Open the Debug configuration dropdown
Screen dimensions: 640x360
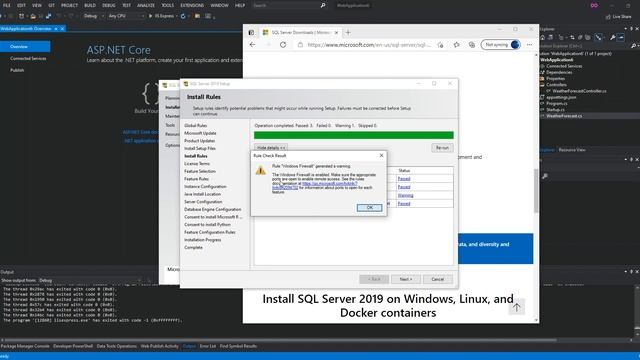[x=93, y=16]
